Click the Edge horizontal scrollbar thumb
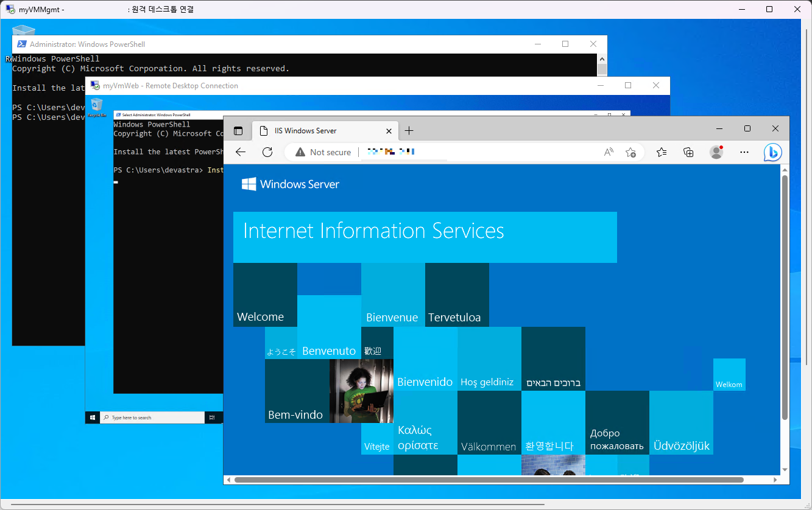 [x=489, y=480]
